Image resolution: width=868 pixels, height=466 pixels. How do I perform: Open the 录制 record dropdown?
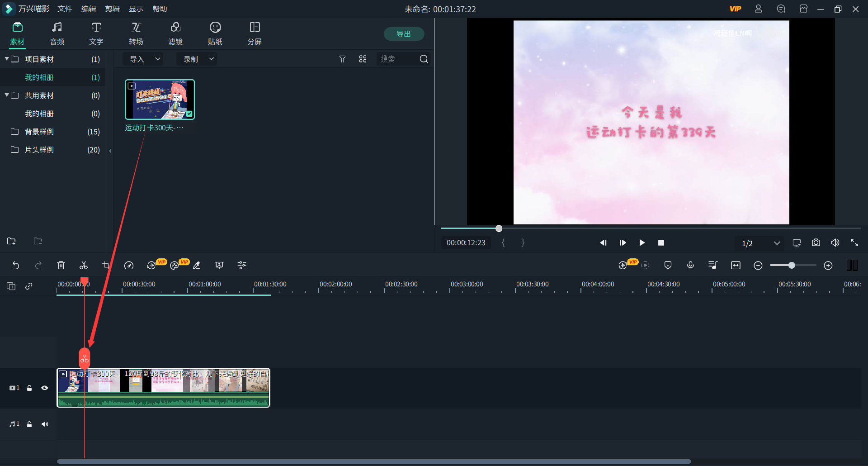tap(198, 59)
